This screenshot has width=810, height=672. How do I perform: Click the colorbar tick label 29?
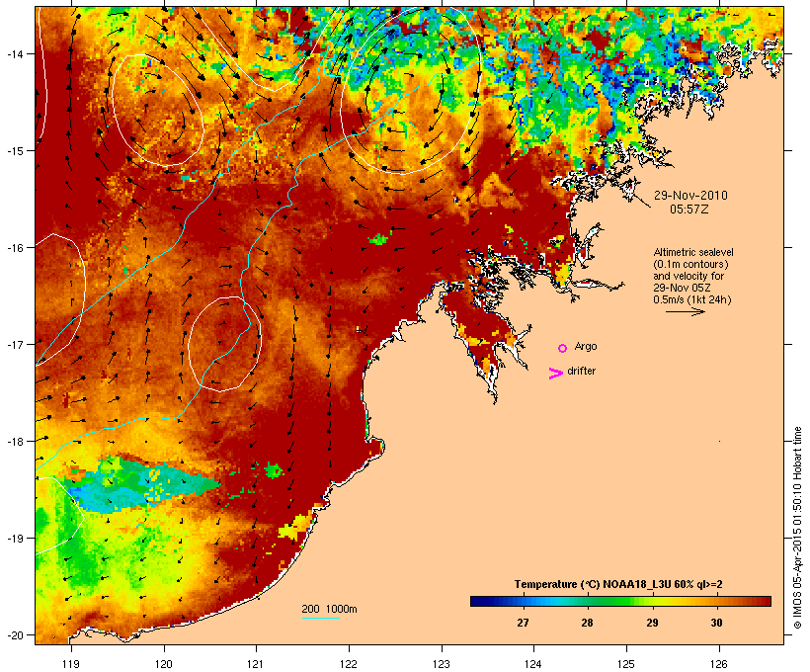(652, 623)
